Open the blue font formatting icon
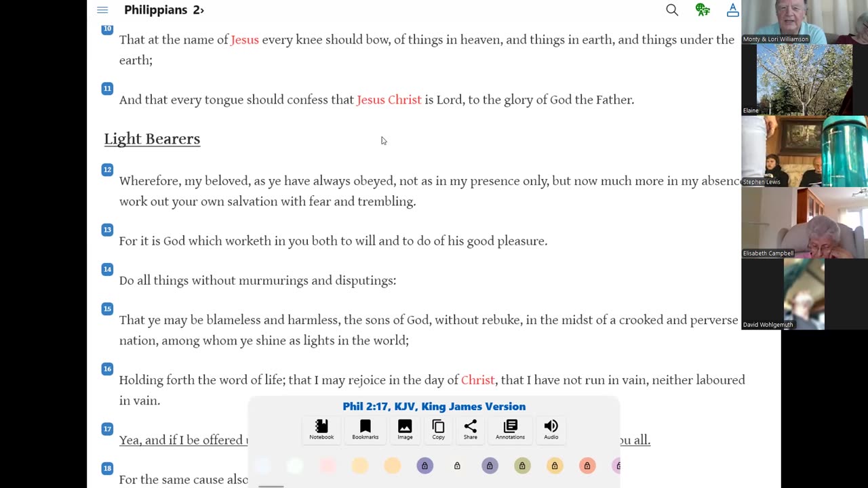This screenshot has height=488, width=868. point(733,10)
